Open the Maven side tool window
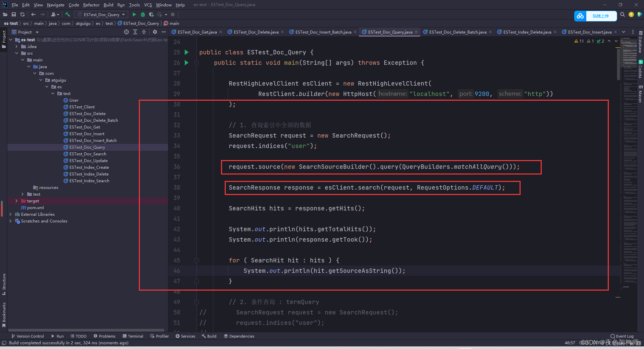The height and width of the screenshot is (349, 644). tap(640, 94)
